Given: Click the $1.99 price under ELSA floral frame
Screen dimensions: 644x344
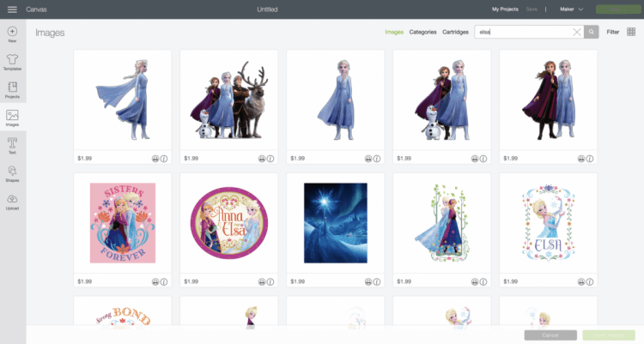Looking at the screenshot, I should click(511, 281).
